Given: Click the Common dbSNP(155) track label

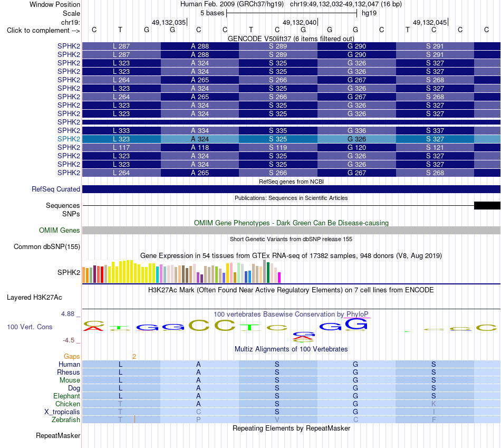Looking at the screenshot, I should click(46, 247).
